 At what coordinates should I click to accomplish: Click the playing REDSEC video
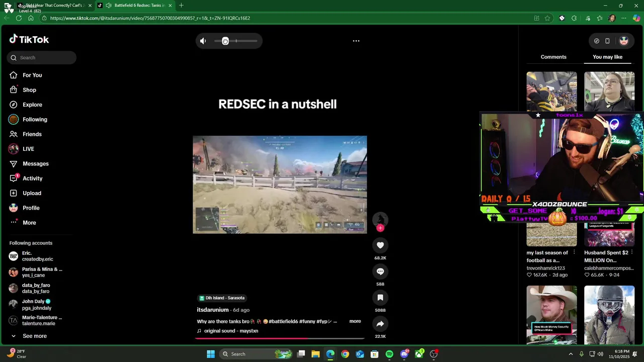click(280, 185)
